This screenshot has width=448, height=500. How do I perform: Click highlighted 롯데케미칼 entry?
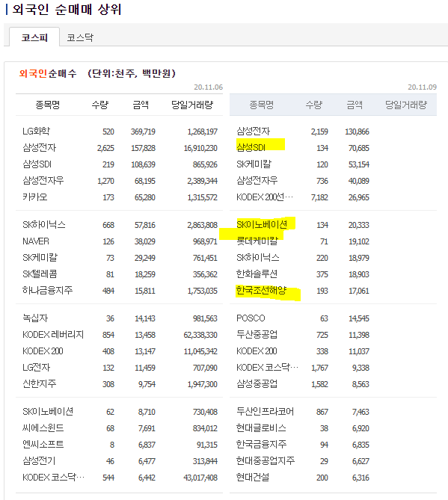(257, 241)
